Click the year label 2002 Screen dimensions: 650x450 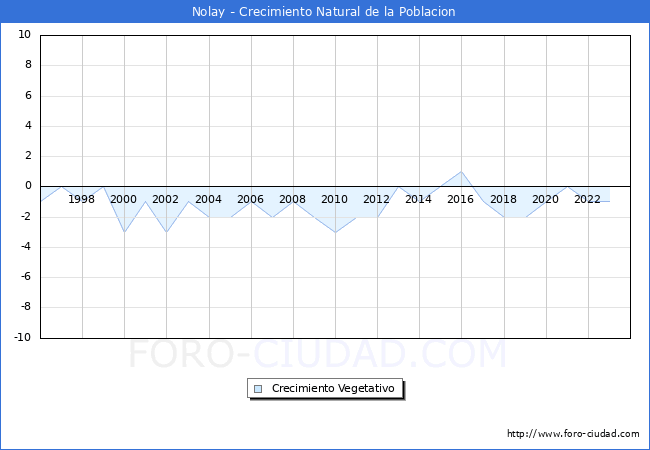click(165, 199)
